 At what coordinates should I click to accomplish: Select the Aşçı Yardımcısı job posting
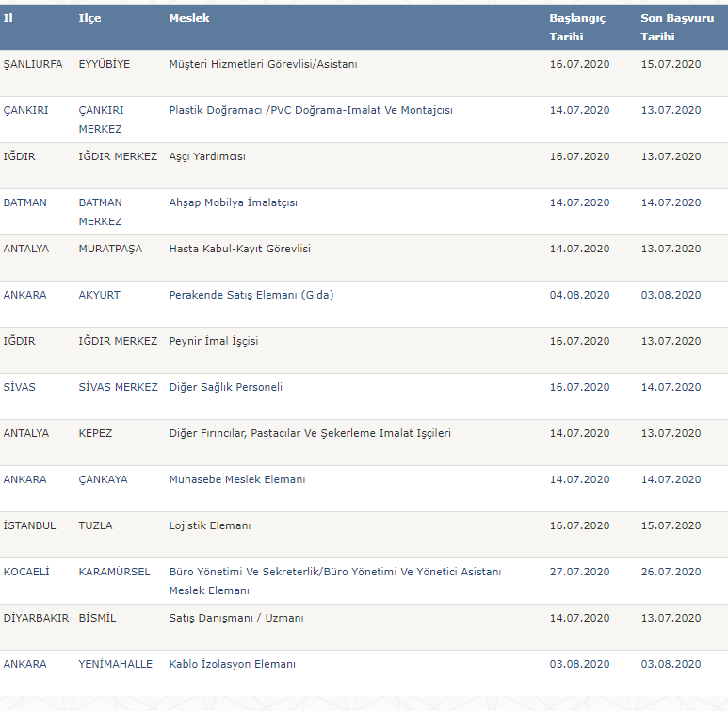pyautogui.click(x=207, y=156)
